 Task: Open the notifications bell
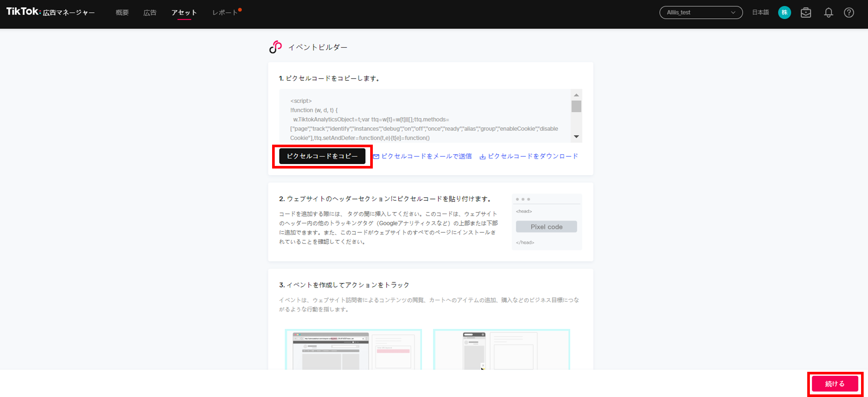(x=829, y=13)
